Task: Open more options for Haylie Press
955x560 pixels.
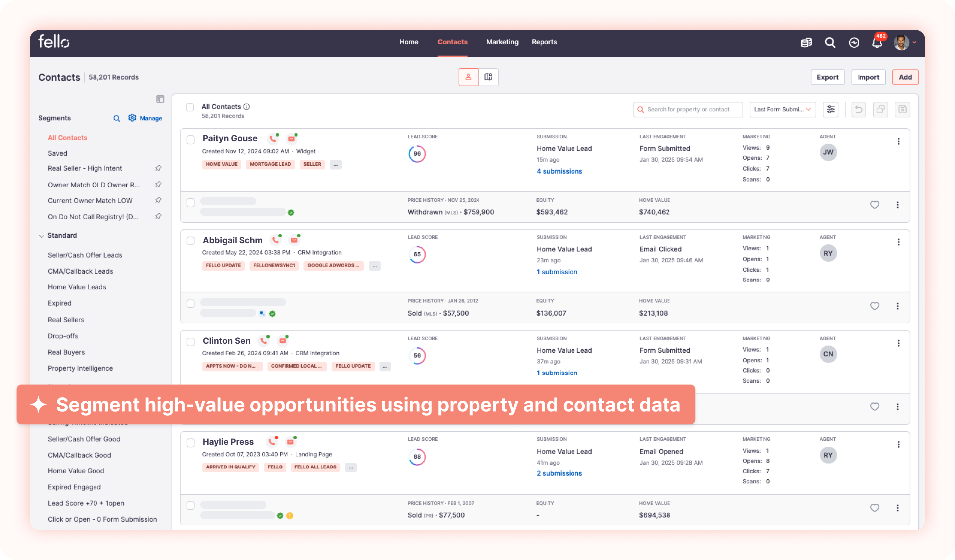Action: click(x=898, y=445)
